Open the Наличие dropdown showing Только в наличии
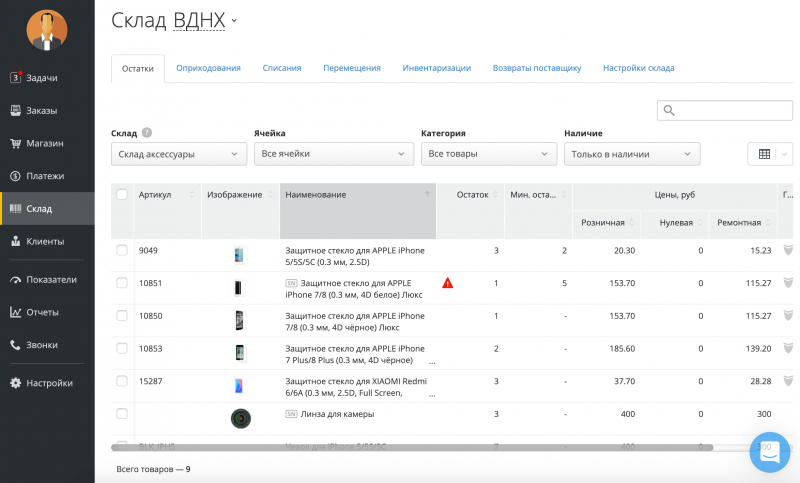The width and height of the screenshot is (800, 483). coord(632,154)
